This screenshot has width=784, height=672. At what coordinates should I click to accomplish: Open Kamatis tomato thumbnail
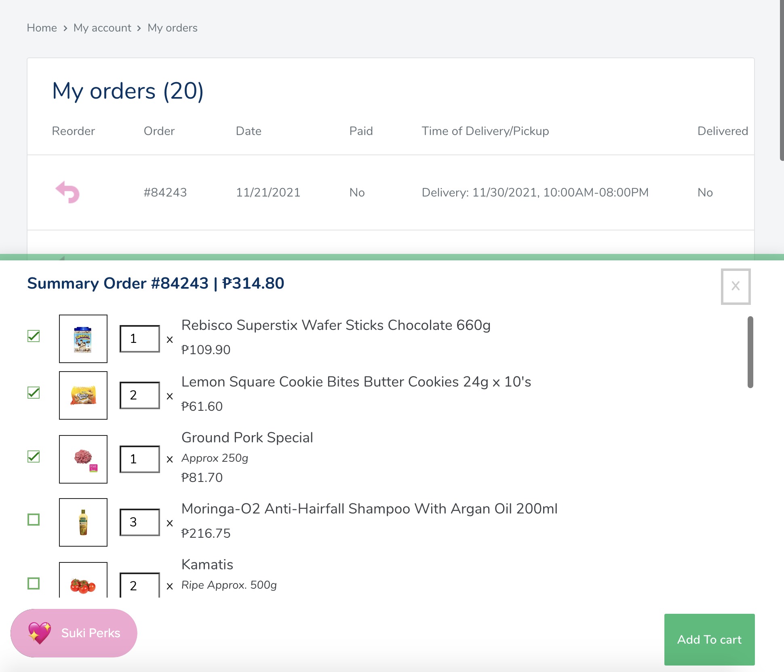(x=83, y=580)
